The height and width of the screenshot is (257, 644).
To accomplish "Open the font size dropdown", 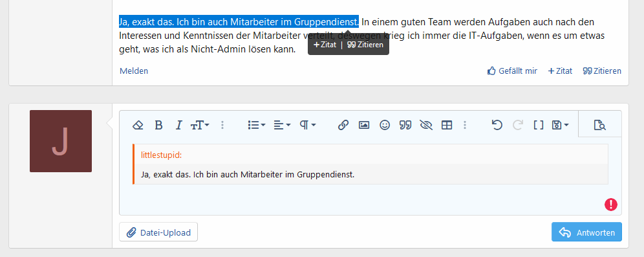I will pos(200,125).
